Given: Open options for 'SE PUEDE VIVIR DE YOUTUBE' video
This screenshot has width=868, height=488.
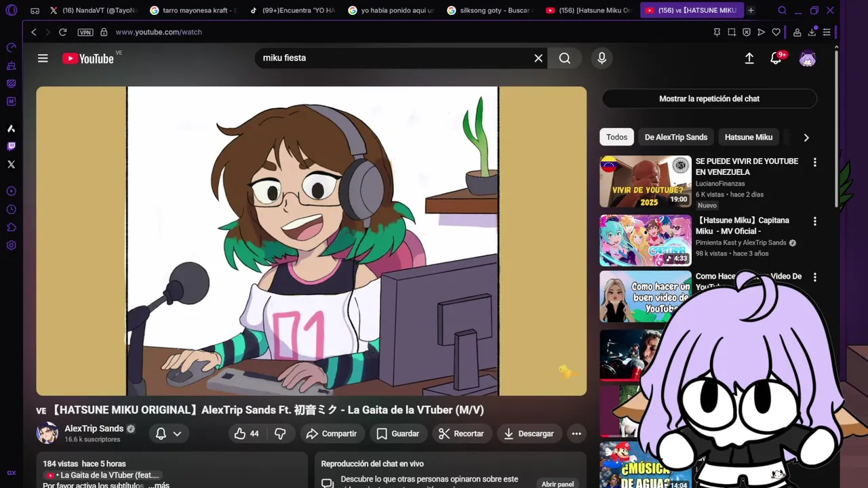Looking at the screenshot, I should pos(814,163).
